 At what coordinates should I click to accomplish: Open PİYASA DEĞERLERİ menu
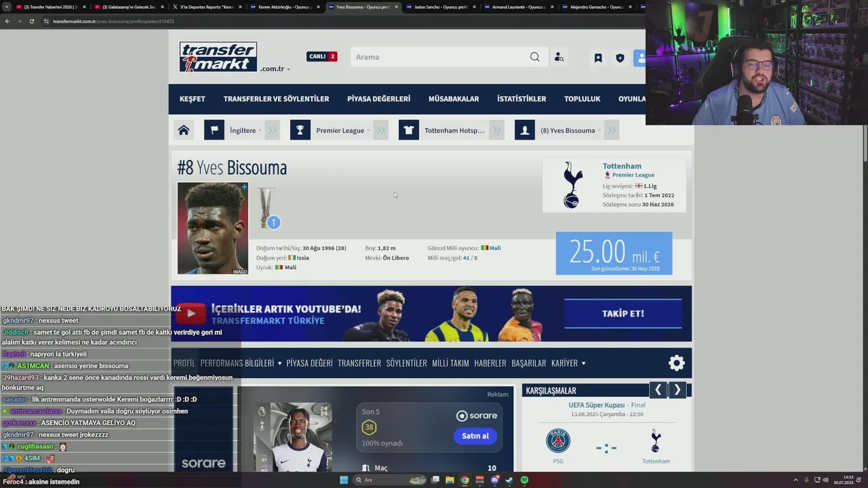[378, 99]
